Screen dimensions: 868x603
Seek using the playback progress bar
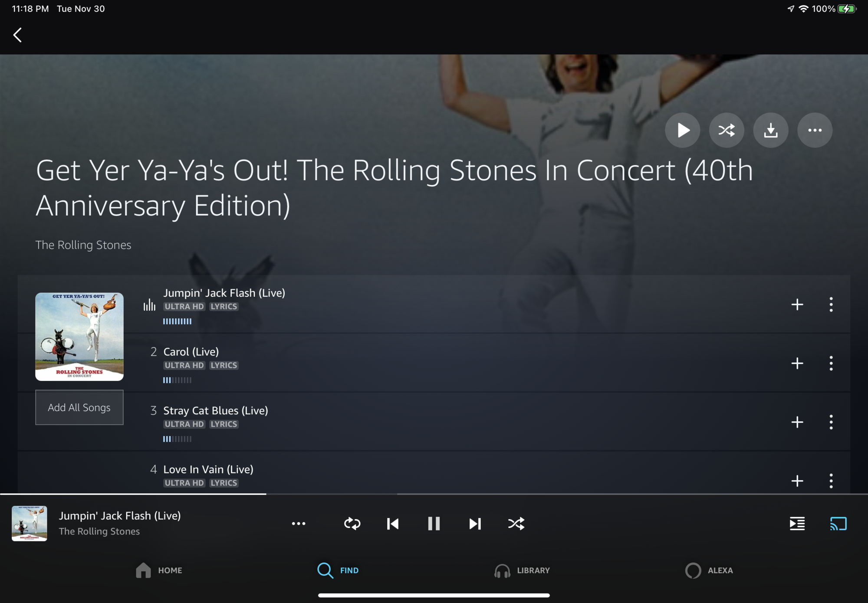pos(434,494)
